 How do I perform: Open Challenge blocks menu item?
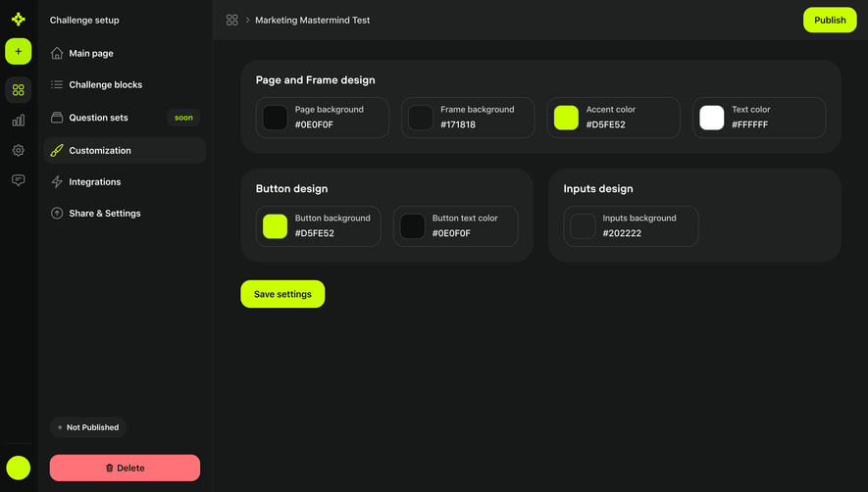click(125, 84)
